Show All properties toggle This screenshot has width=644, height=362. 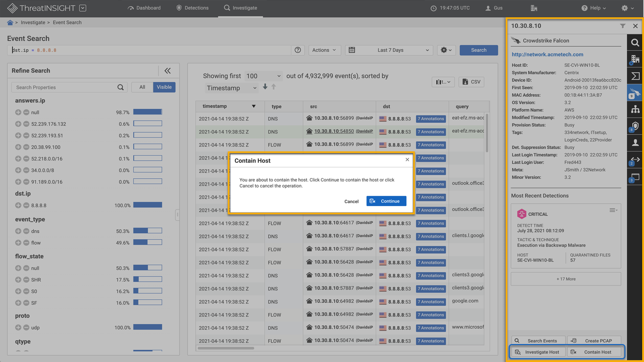pyautogui.click(x=142, y=87)
